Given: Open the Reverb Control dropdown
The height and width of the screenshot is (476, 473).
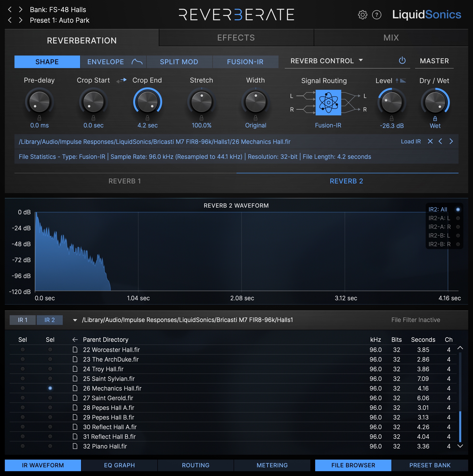Looking at the screenshot, I should 327,61.
